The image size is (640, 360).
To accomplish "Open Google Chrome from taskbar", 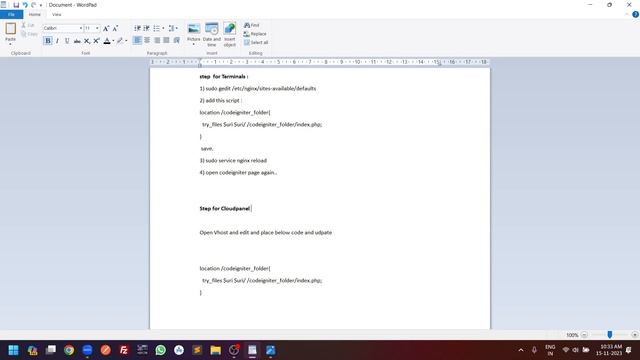I will click(69, 350).
